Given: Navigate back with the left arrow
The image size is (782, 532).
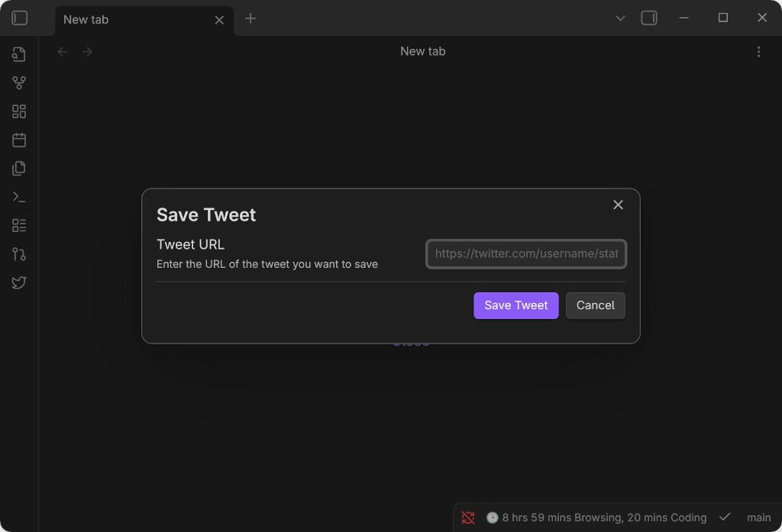Looking at the screenshot, I should (x=63, y=52).
